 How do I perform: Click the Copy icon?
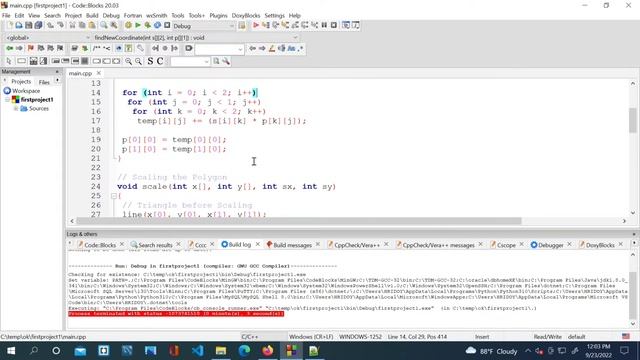point(82,25)
